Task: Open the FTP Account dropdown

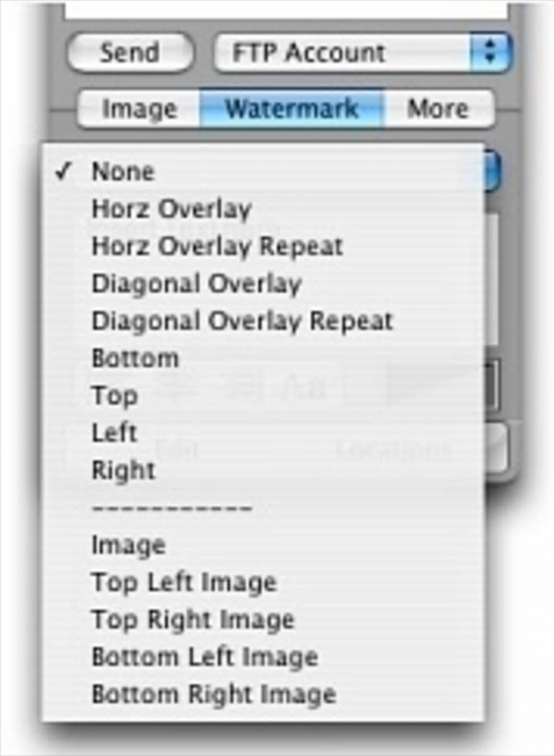Action: 362,53
